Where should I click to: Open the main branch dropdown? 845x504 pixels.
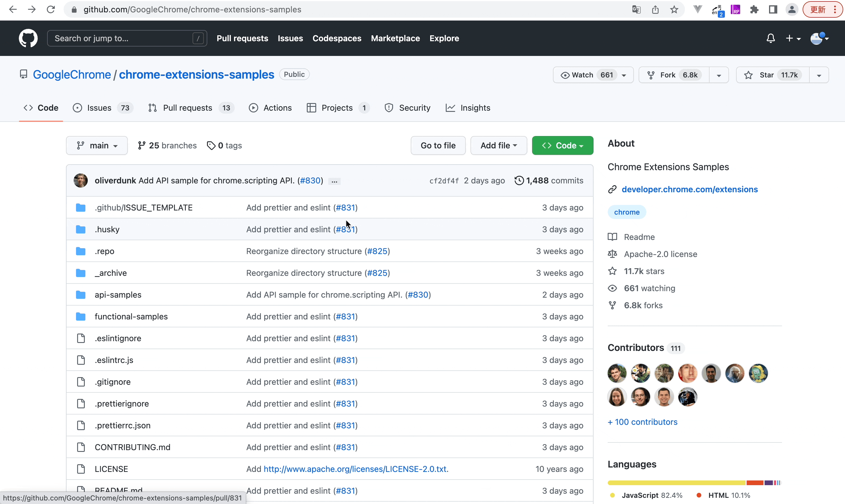coord(97,145)
